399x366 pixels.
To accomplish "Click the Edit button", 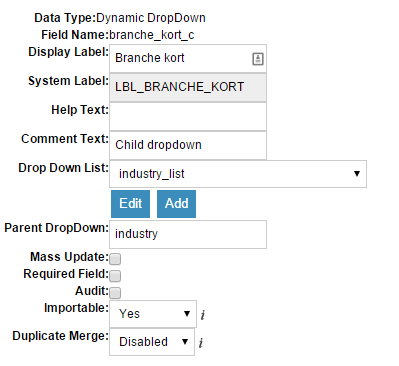I will pyautogui.click(x=130, y=204).
